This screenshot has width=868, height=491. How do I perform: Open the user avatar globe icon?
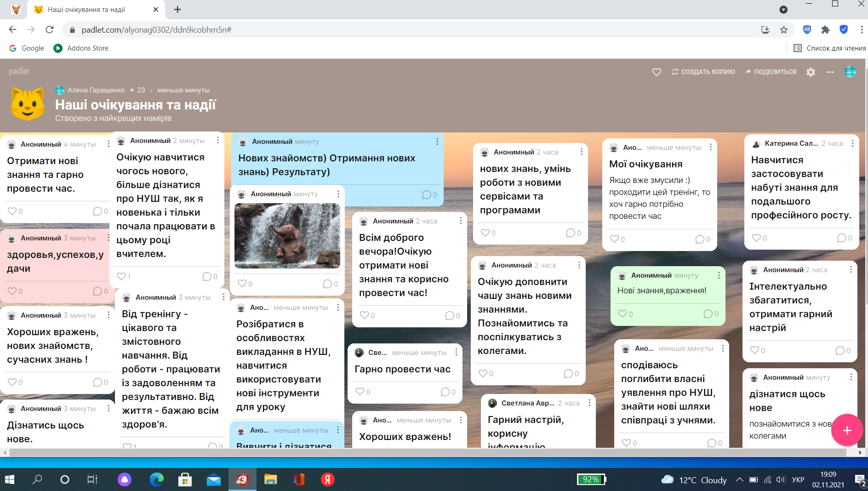[850, 72]
